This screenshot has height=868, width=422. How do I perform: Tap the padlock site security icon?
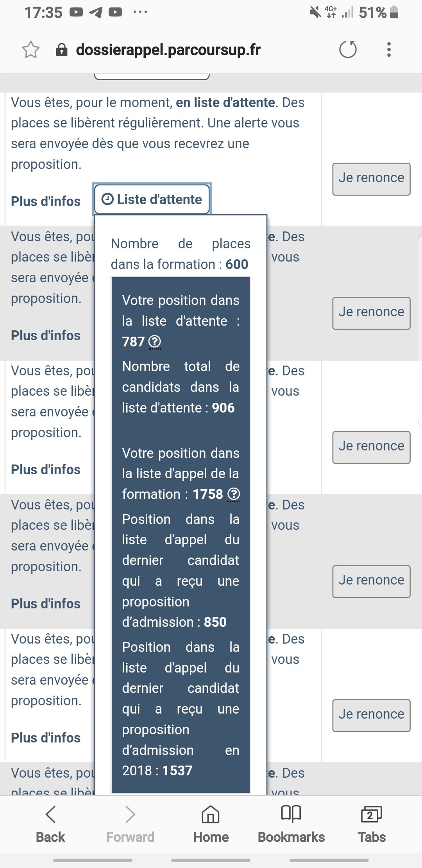click(62, 50)
